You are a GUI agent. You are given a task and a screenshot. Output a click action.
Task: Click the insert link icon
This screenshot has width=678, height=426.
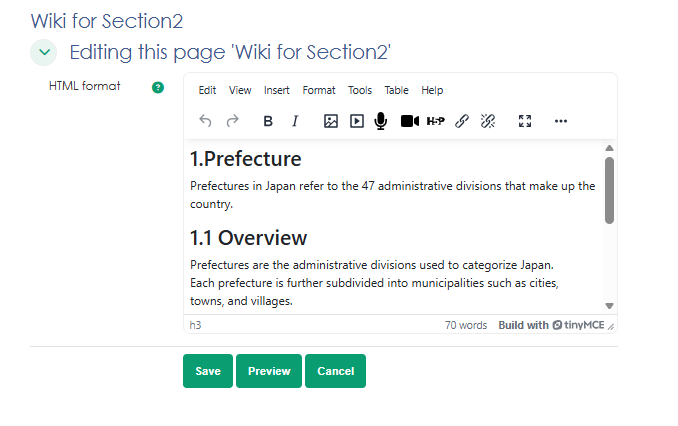462,121
